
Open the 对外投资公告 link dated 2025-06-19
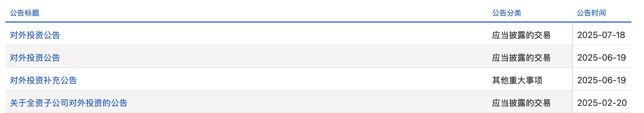(x=35, y=58)
